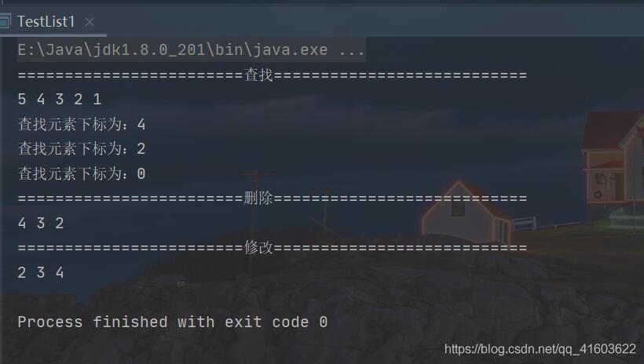This screenshot has height=364, width=644.
Task: Open the blog.csdn.net watermark link
Action: (540, 348)
